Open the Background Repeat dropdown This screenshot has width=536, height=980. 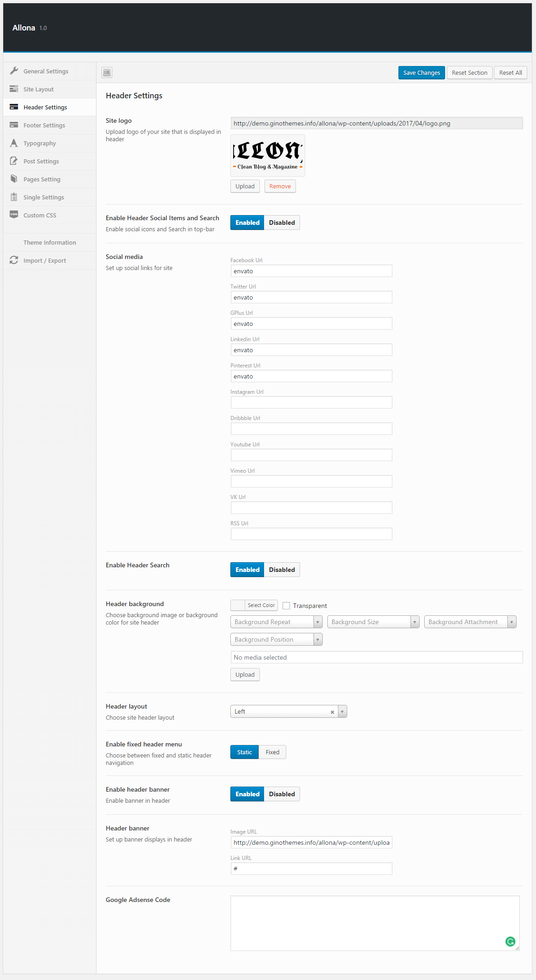tap(276, 622)
